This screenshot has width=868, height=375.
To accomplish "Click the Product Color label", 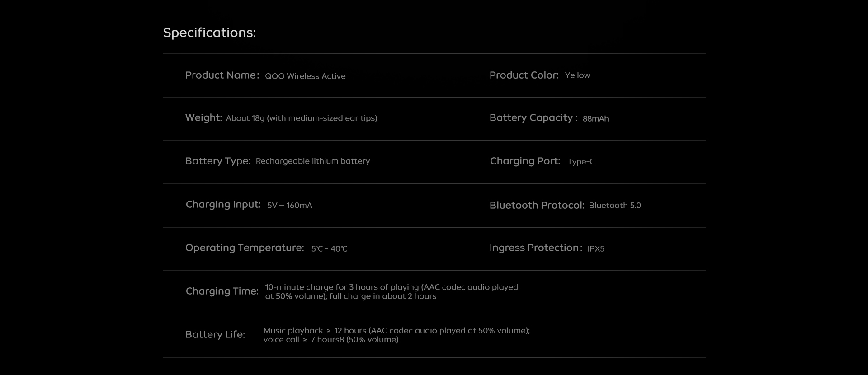I will tap(524, 75).
